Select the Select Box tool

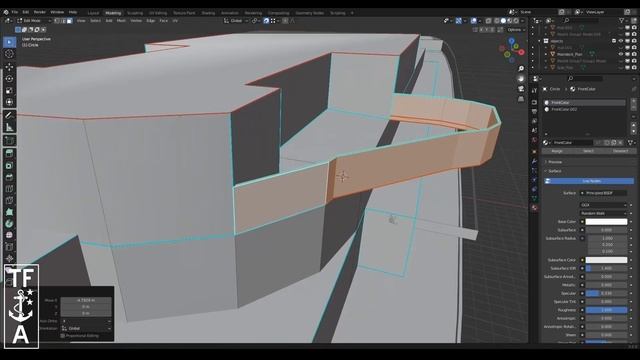(x=9, y=42)
